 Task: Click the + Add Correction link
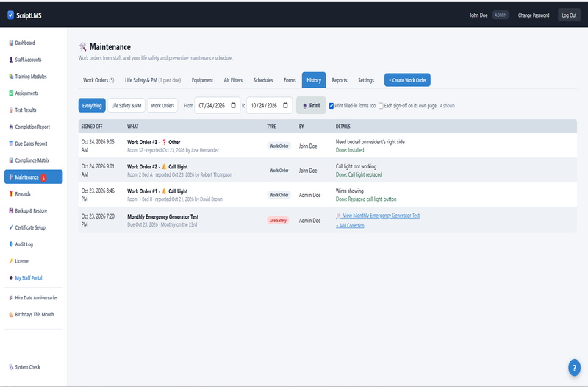click(350, 226)
